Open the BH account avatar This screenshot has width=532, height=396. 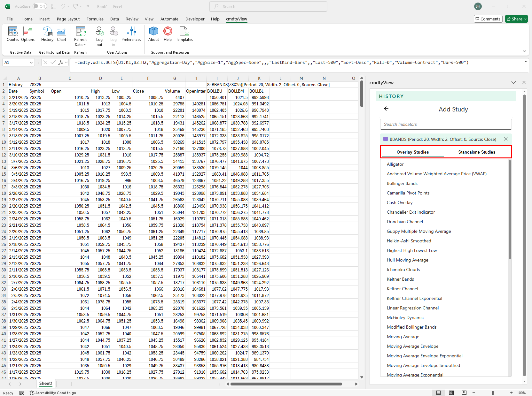coord(478,6)
